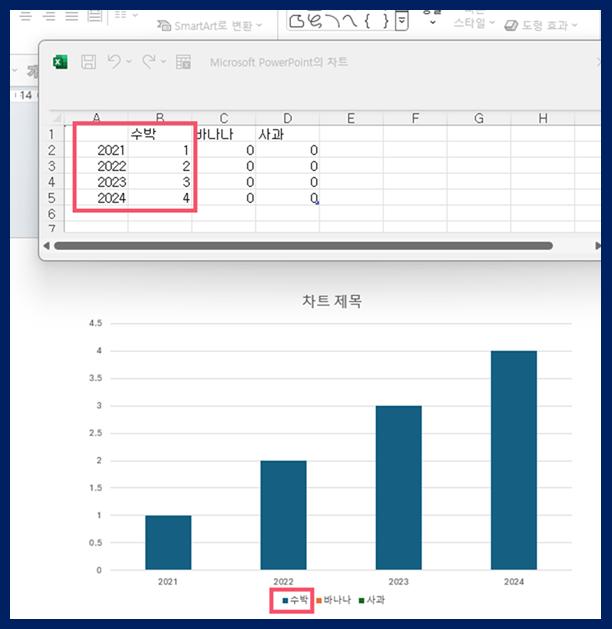Image resolution: width=612 pixels, height=629 pixels.
Task: Click cell with year 2022
Action: pyautogui.click(x=96, y=166)
